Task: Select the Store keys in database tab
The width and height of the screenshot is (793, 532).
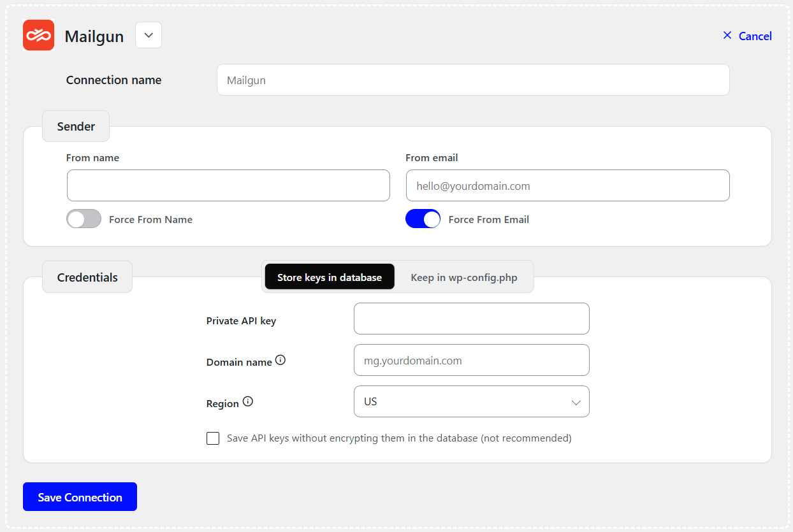Action: (x=330, y=277)
